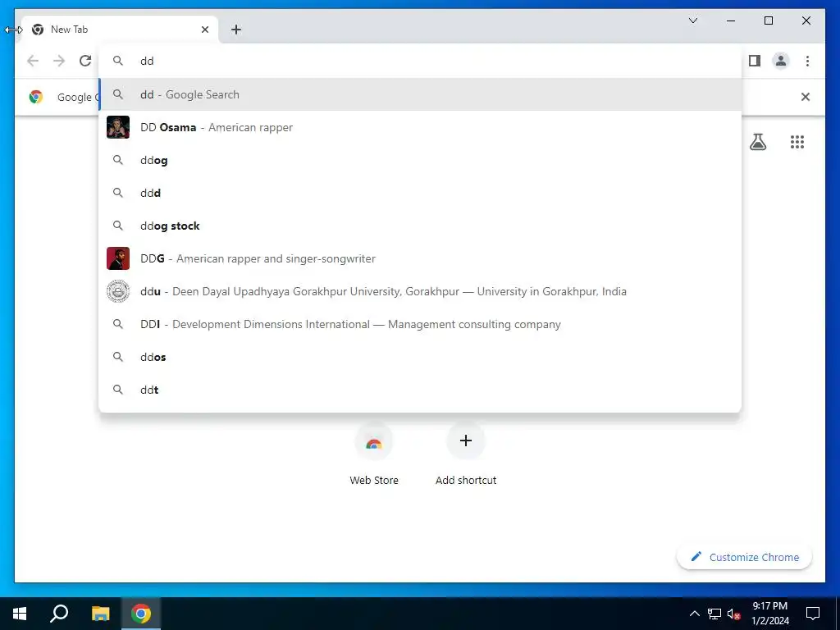The image size is (840, 630).
Task: Open the tab search chevron
Action: point(692,21)
